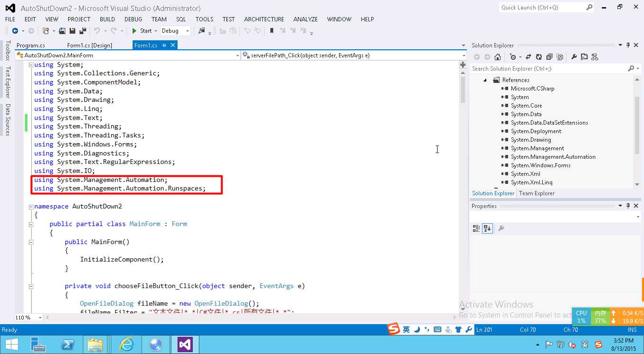644x354 pixels.
Task: Toggle the Sogou IME English/Chinese mode indicator
Action: click(406, 329)
